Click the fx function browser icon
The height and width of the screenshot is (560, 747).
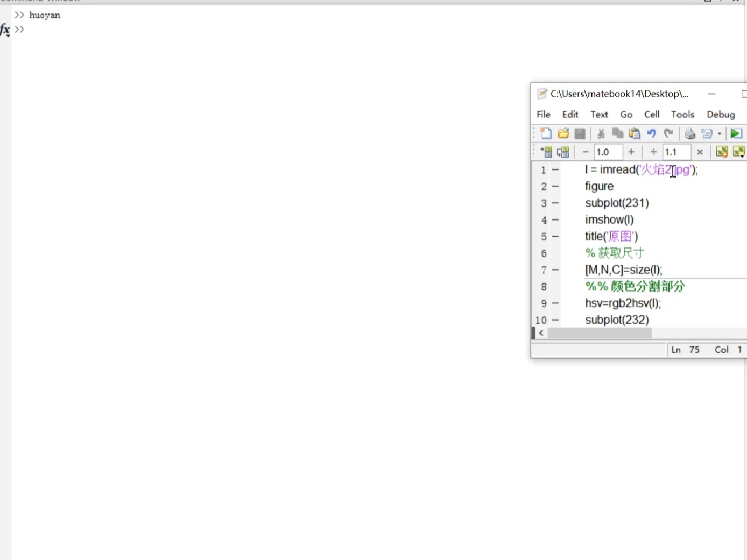(5, 30)
